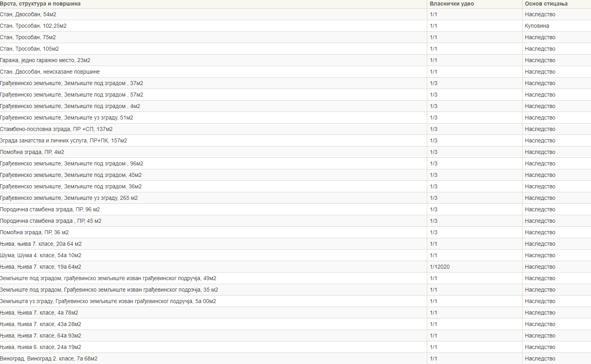
Task: Select the "Стамбено-пословна зграда, ПР +СП, 137м2" row
Action: click(56, 129)
